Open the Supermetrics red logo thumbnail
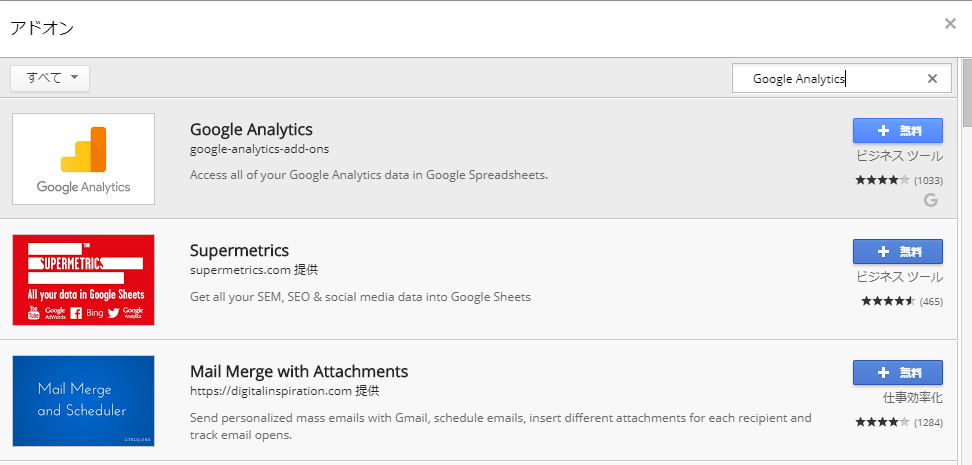Viewport: 972px width, 465px height. [x=83, y=280]
